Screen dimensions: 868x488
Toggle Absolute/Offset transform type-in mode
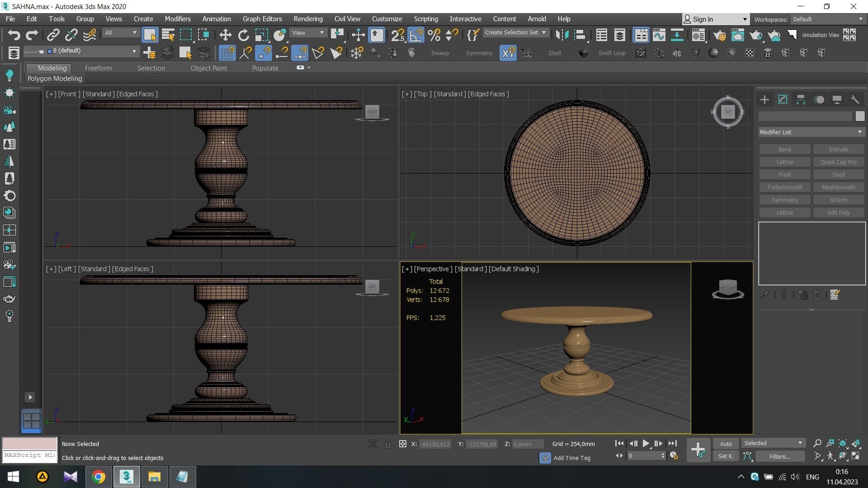pos(402,444)
